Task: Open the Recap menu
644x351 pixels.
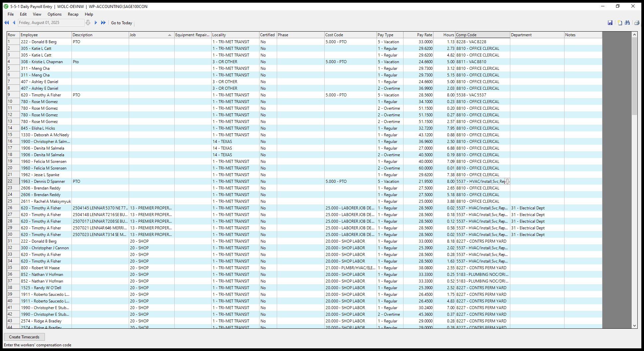Action: (x=73, y=14)
